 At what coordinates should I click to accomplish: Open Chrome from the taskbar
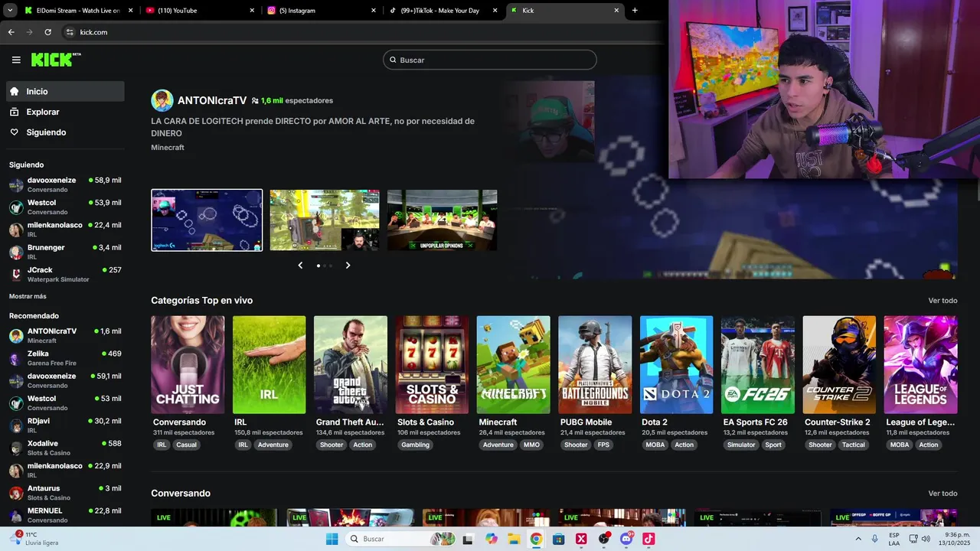tap(536, 539)
